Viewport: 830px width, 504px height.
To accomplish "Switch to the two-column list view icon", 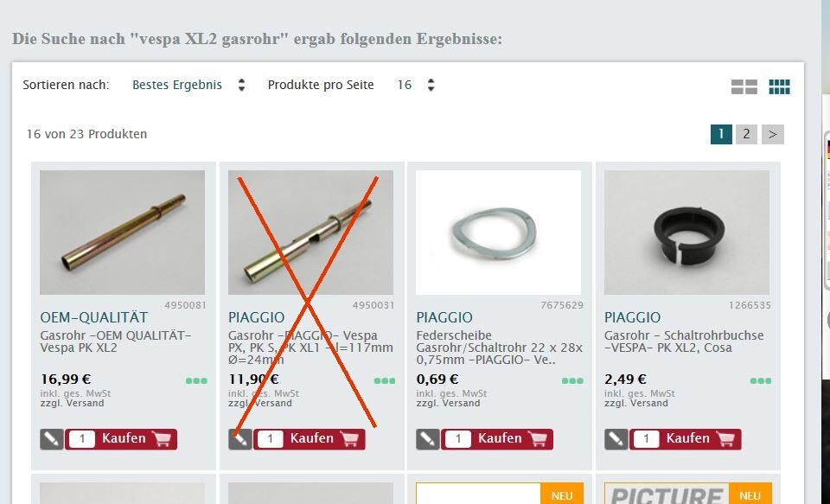I will click(744, 86).
